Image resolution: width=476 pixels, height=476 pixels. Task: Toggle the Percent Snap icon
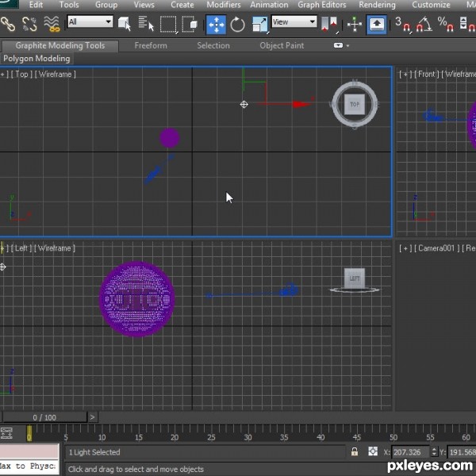click(x=445, y=25)
